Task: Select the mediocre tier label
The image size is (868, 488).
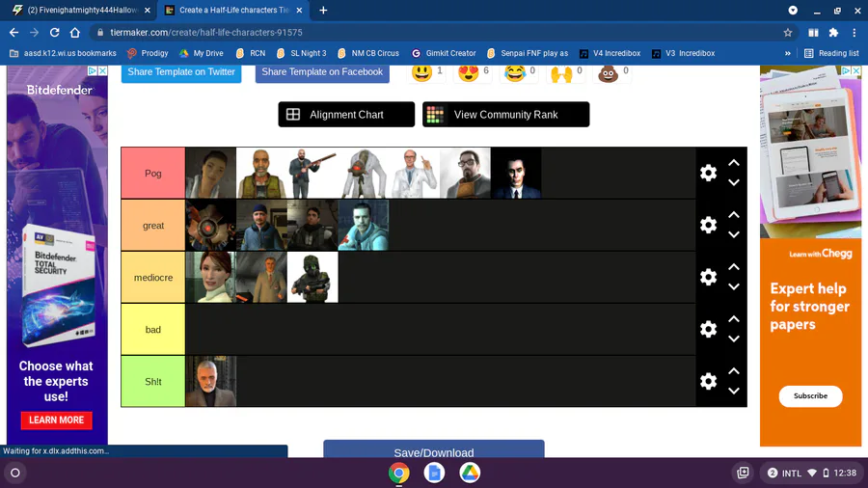Action: tap(152, 277)
